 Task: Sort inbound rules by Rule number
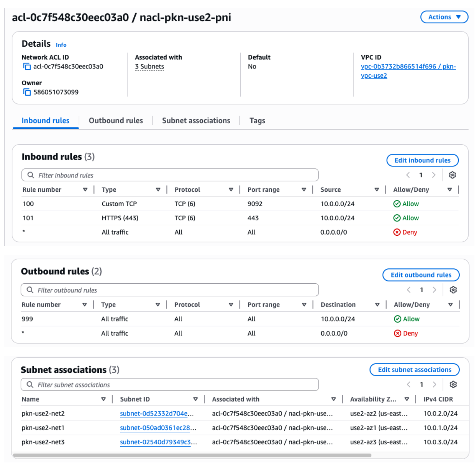pos(85,190)
